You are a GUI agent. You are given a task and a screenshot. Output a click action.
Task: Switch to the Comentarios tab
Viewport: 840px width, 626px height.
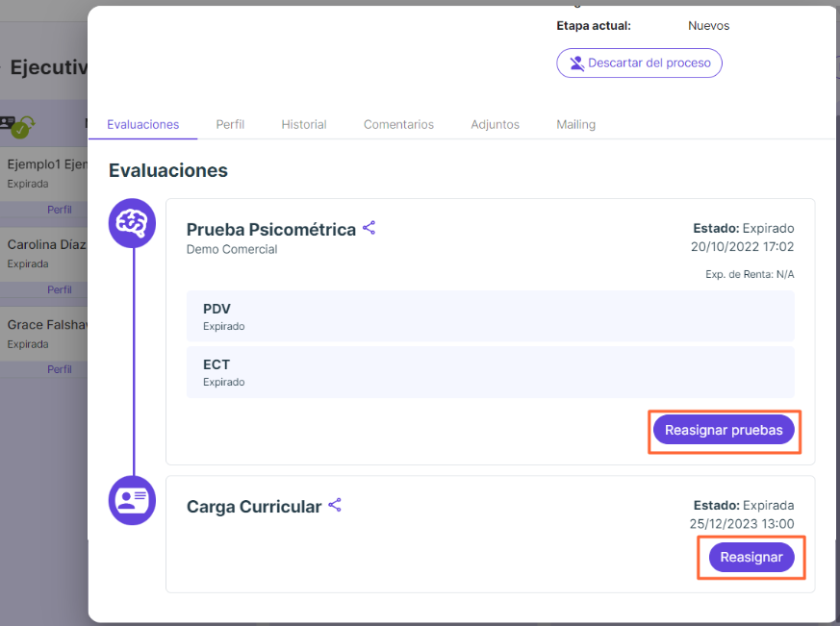tap(398, 124)
